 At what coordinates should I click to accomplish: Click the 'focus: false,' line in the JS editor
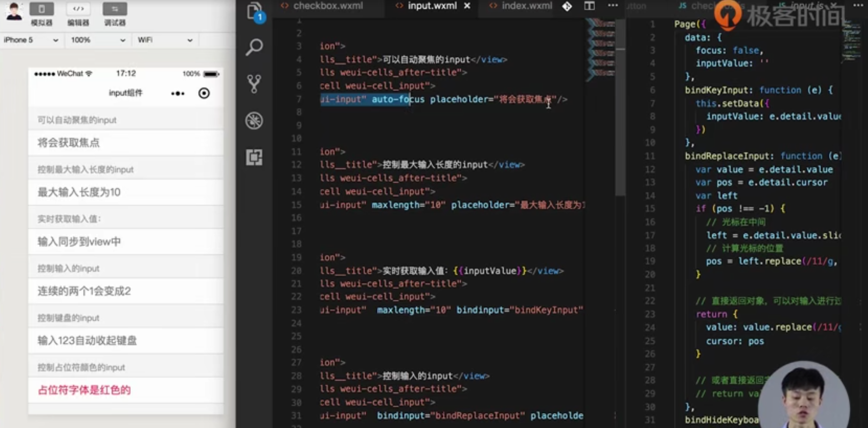click(729, 51)
